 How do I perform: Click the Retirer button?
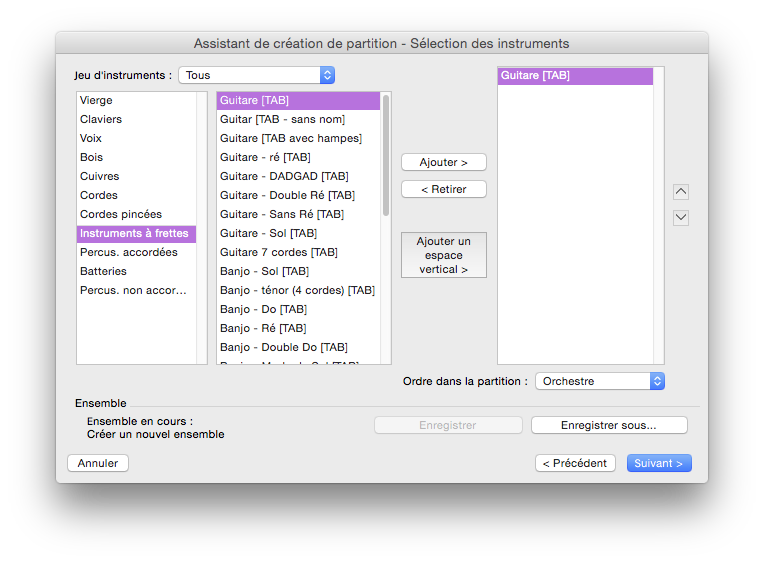pyautogui.click(x=443, y=189)
